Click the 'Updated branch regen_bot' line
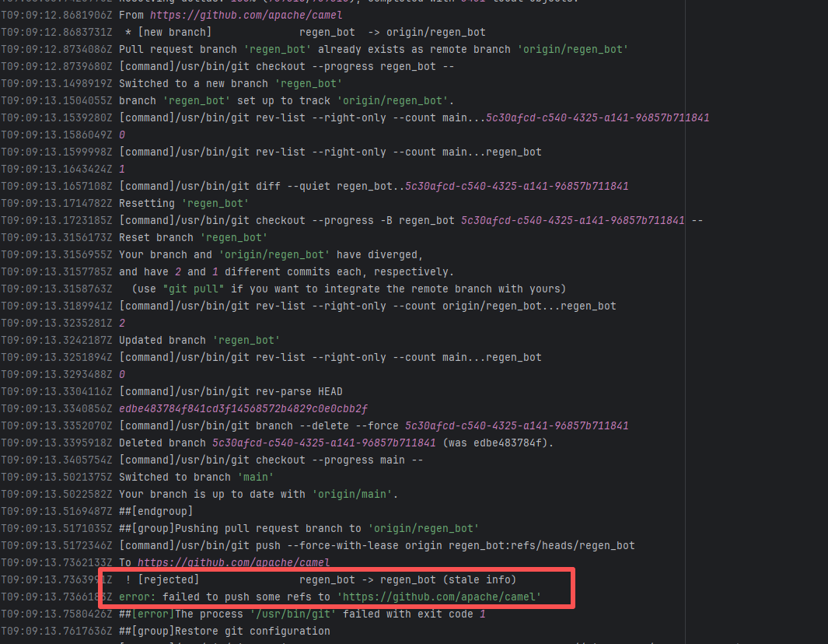This screenshot has width=828, height=644. pyautogui.click(x=199, y=340)
